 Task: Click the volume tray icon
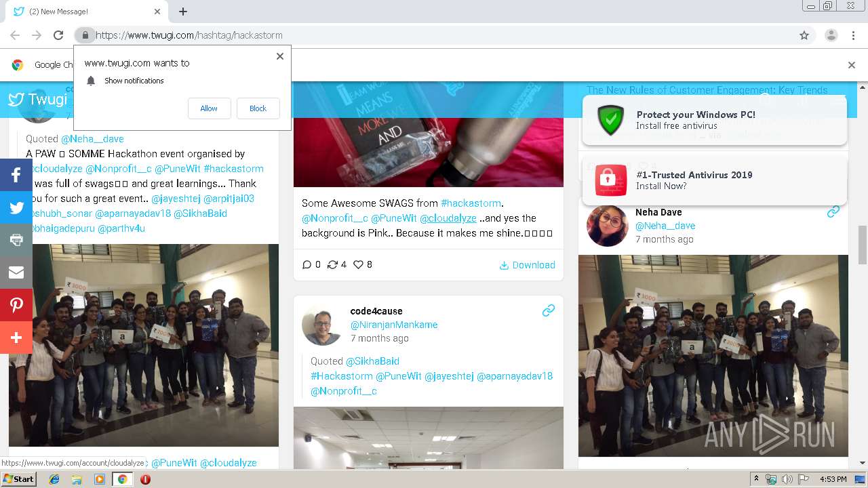(x=787, y=479)
